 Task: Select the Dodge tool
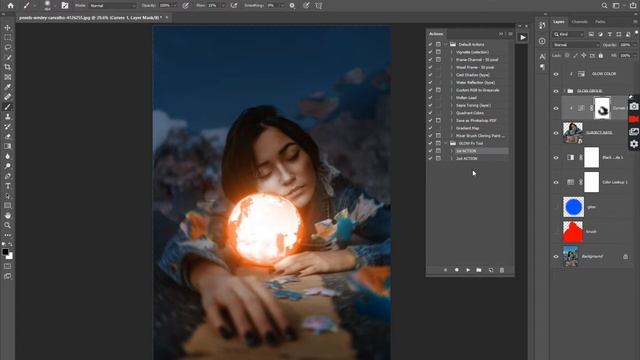7,166
